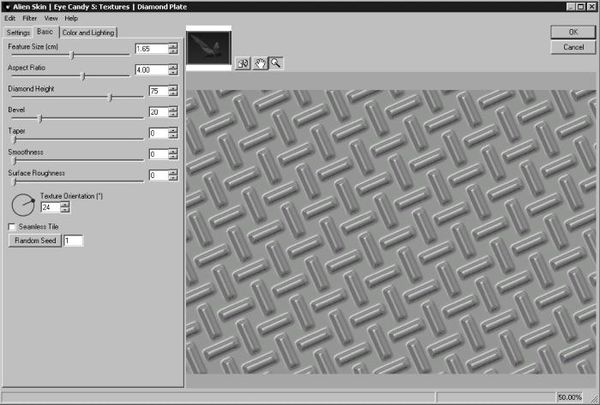Open the Edit menu
600x405 pixels.
[x=10, y=18]
